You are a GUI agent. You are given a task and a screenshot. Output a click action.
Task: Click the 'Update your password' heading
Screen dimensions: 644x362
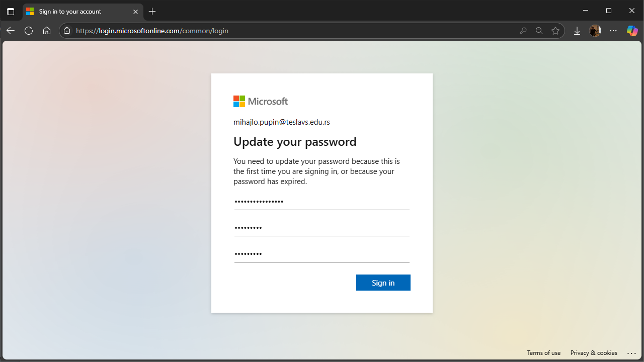click(295, 142)
